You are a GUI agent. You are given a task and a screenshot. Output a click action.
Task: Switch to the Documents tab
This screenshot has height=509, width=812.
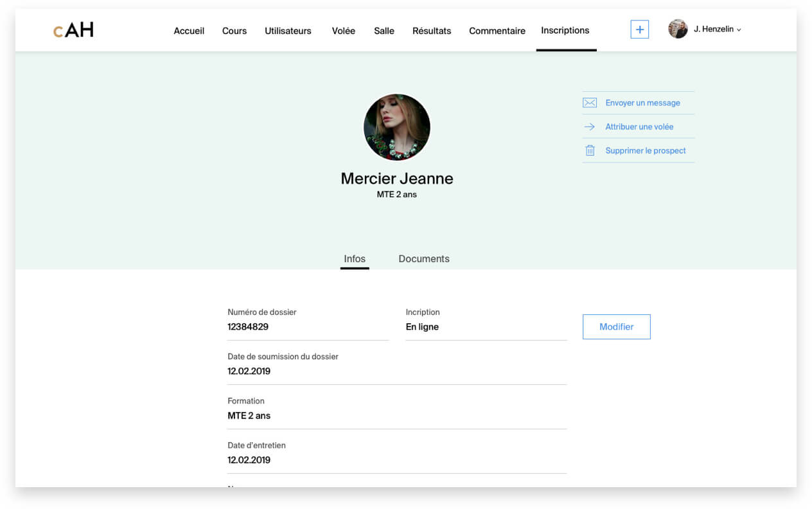424,259
